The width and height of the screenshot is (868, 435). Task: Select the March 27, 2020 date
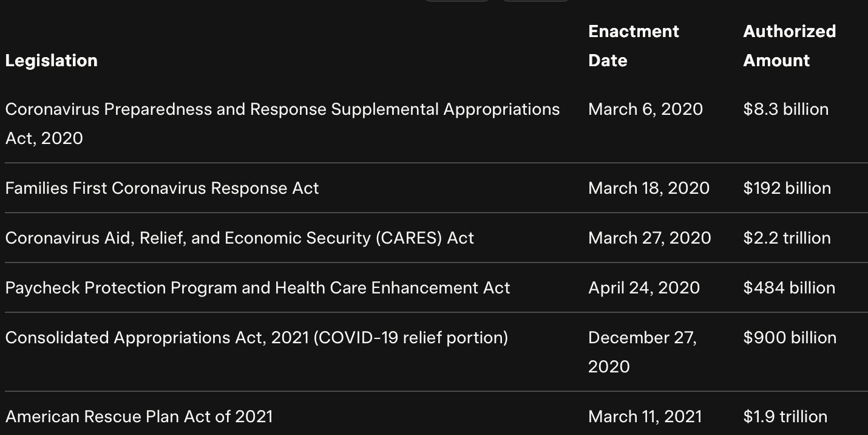[x=649, y=238]
